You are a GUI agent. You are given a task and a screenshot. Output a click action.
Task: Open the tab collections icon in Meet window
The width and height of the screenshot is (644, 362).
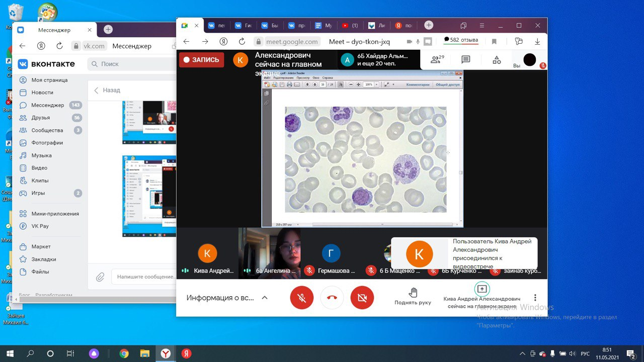(463, 26)
